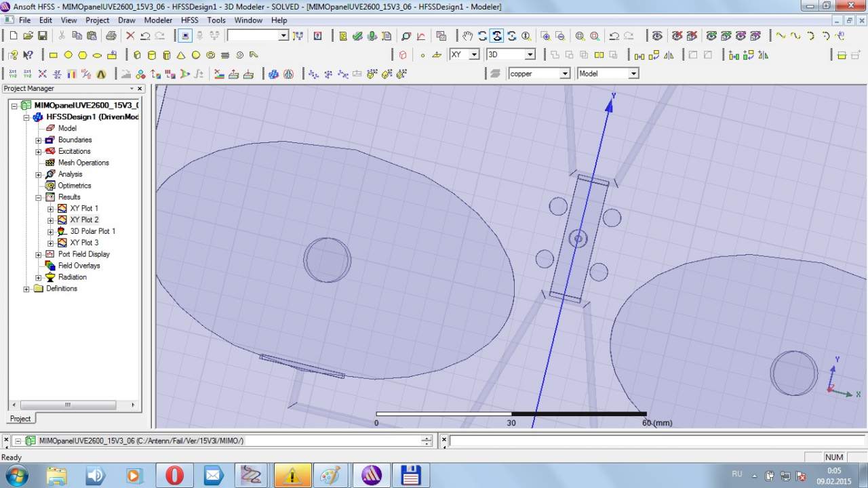Click the Save project icon
The height and width of the screenshot is (488, 868).
tap(43, 36)
